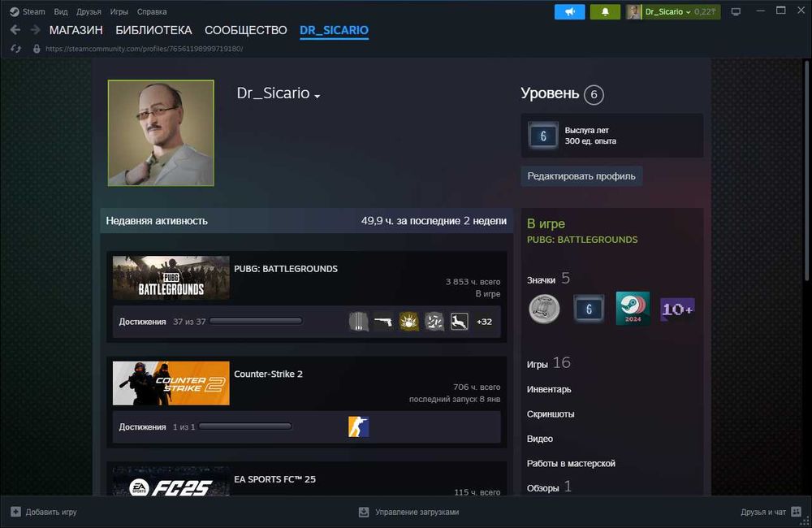Click the page vertical scrollbar
This screenshot has height=528, width=812.
807,171
